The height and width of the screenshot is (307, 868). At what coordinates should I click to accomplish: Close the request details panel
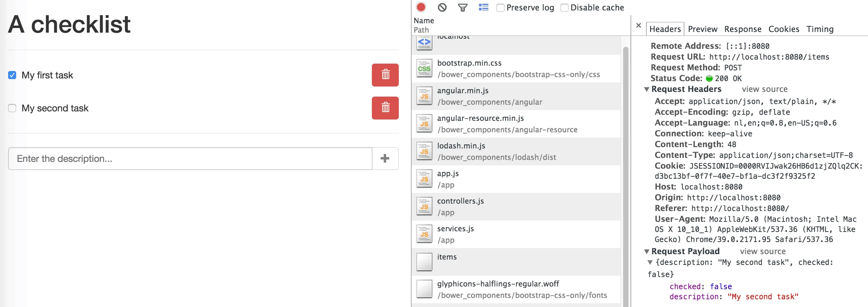[638, 26]
